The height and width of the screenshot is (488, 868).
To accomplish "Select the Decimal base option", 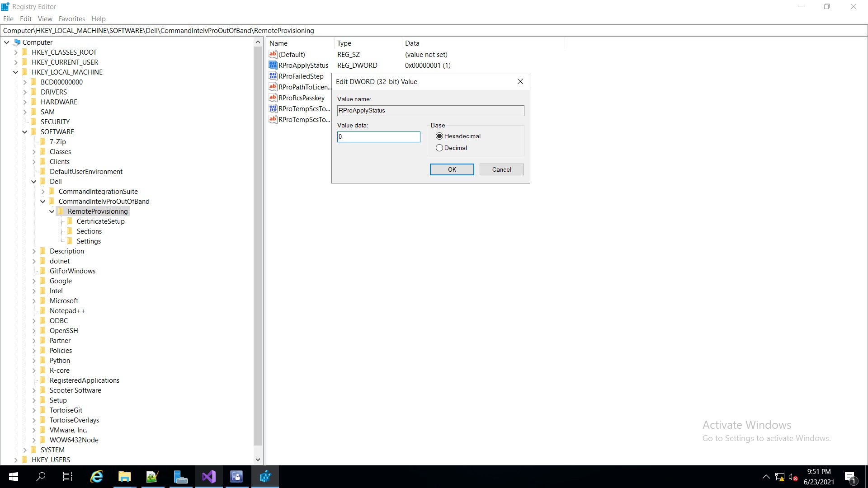I will click(439, 148).
